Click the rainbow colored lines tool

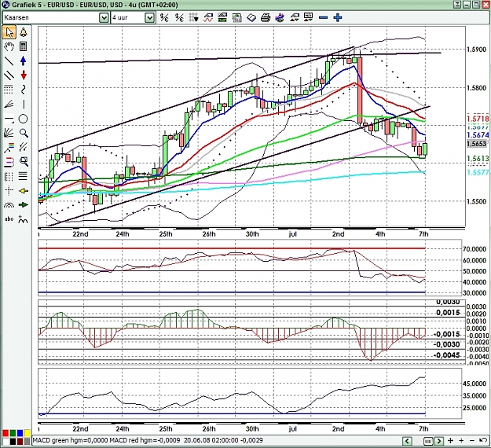9,147
